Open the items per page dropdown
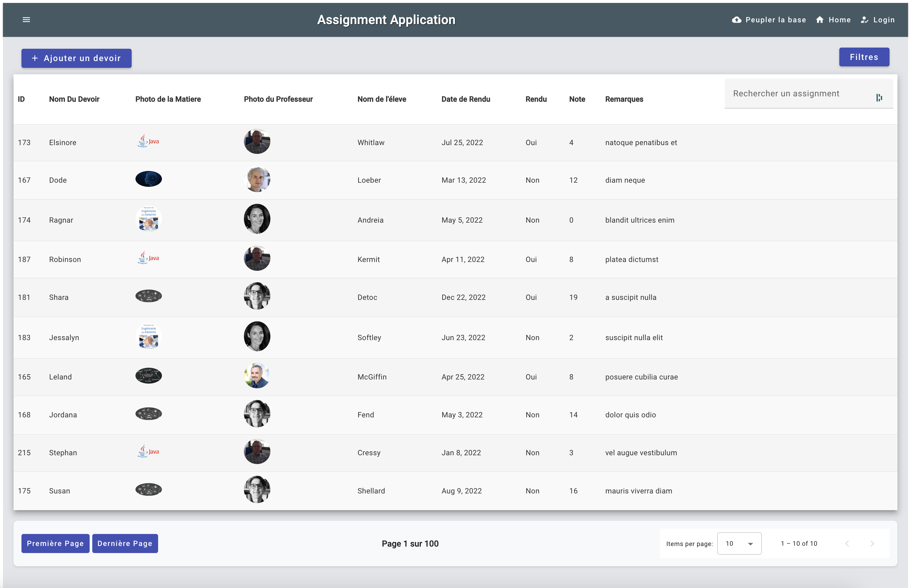Viewport: 911px width, 588px height. point(739,543)
